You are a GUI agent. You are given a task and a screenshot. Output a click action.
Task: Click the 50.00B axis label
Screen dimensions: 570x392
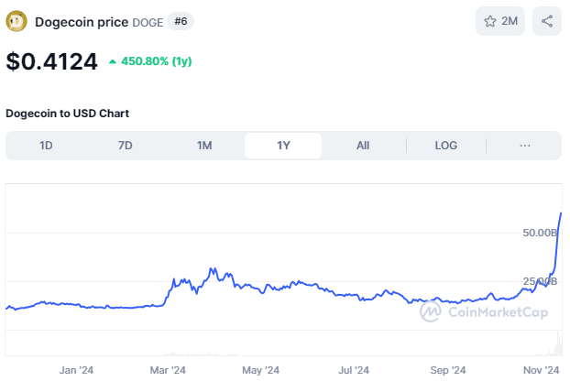tap(540, 233)
